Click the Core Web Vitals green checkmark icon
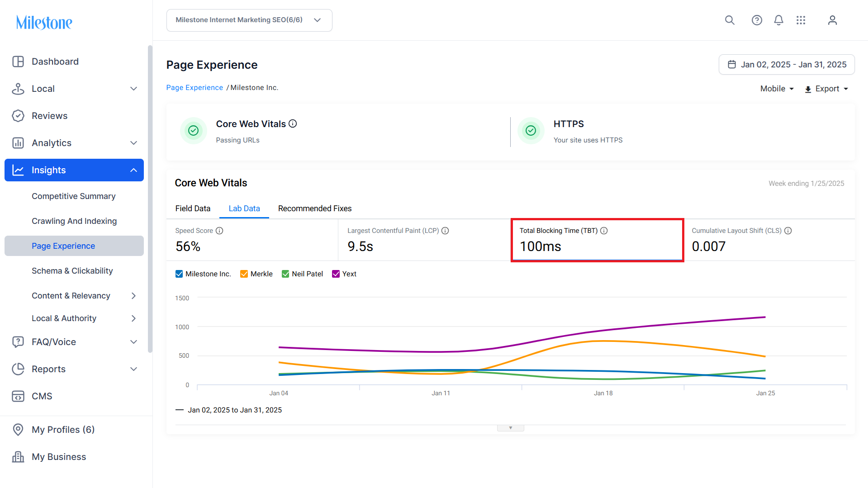The height and width of the screenshot is (488, 868). [x=194, y=131]
